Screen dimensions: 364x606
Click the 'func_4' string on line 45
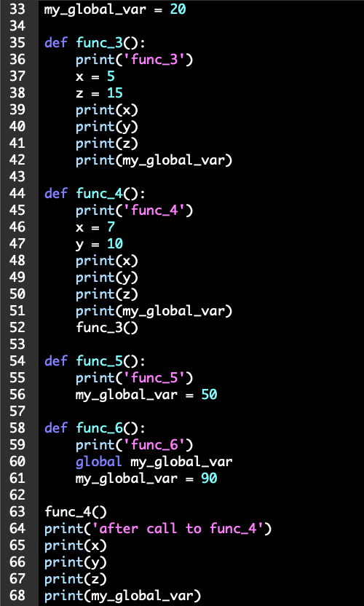154,210
